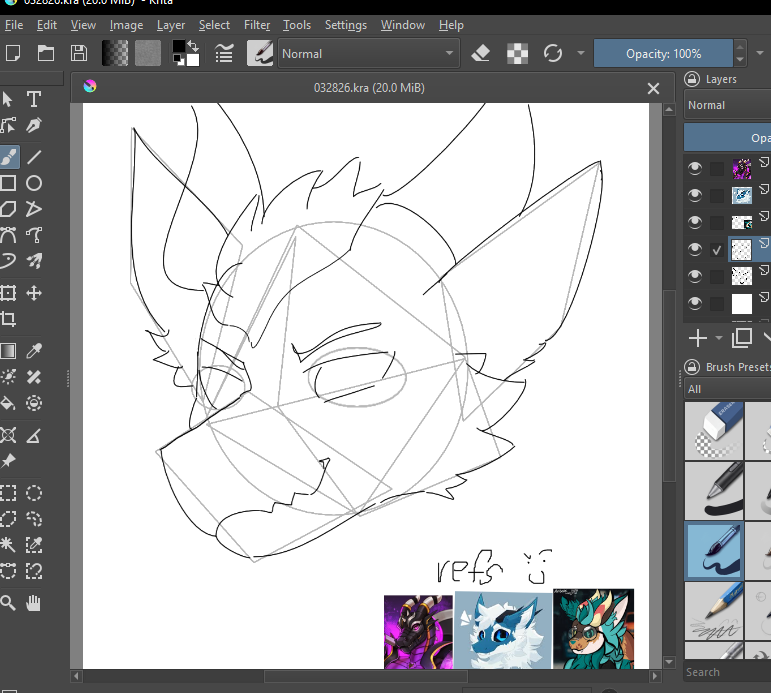Select the Dynamic Brush tool
The height and width of the screenshot is (693, 771).
(8, 261)
